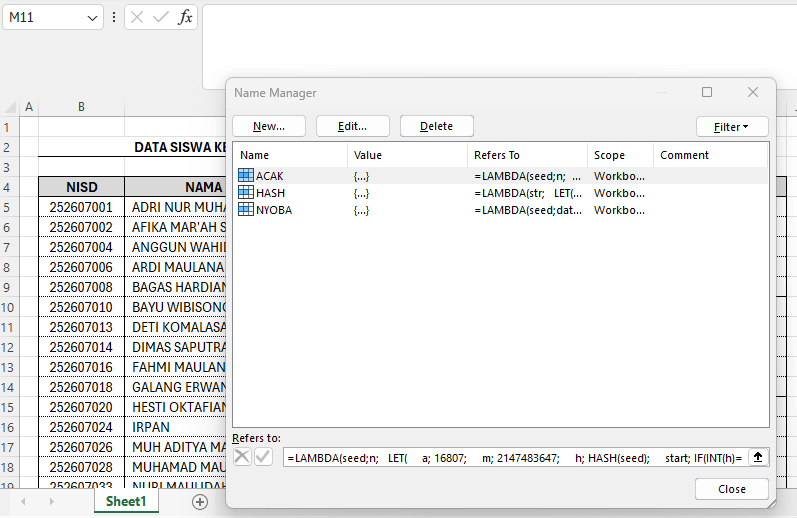Sort by the Comment column header
Screen dimensions: 797x518
(x=711, y=155)
